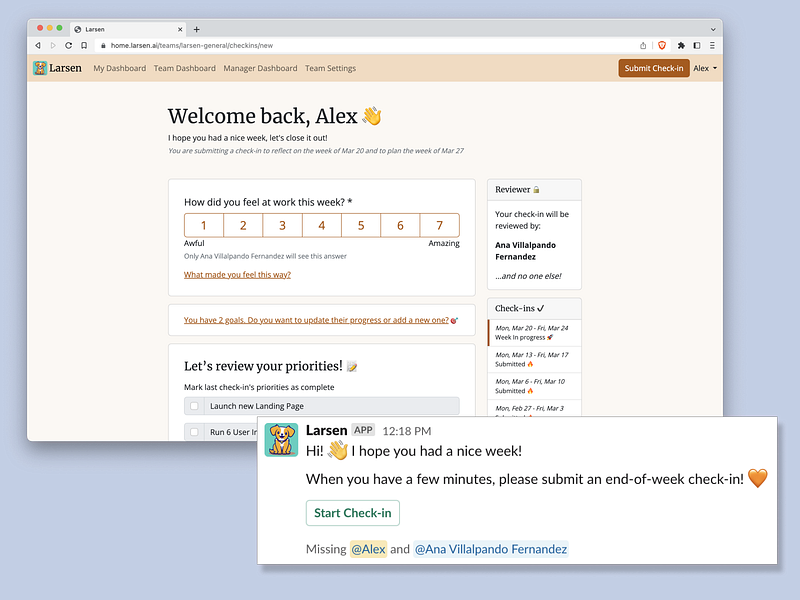This screenshot has height=600, width=800.
Task: Open the Mar 20 - Mar 24 check-in
Action: point(534,333)
